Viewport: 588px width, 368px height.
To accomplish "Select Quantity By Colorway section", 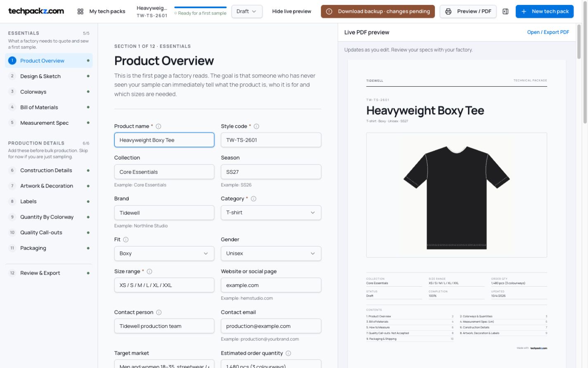I will click(49, 217).
